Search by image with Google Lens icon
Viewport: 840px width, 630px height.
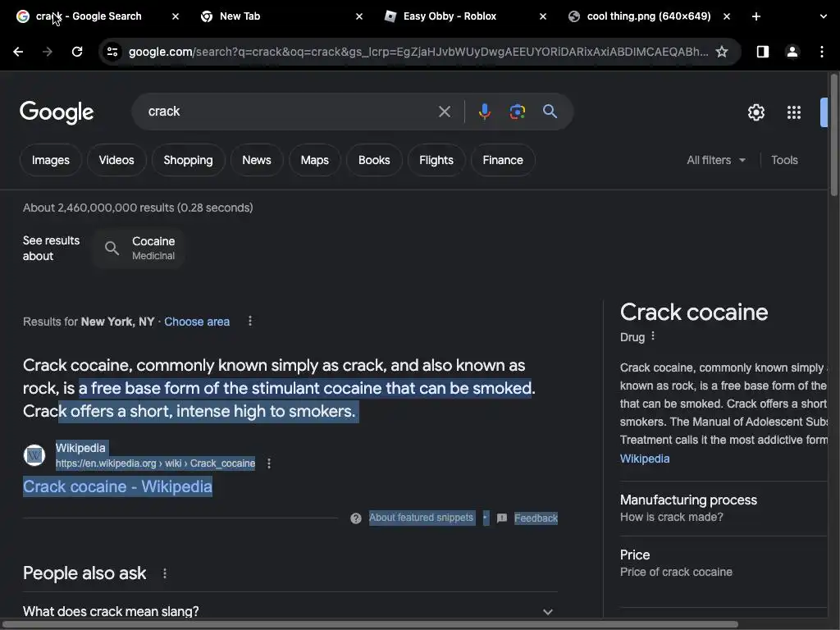[517, 112]
